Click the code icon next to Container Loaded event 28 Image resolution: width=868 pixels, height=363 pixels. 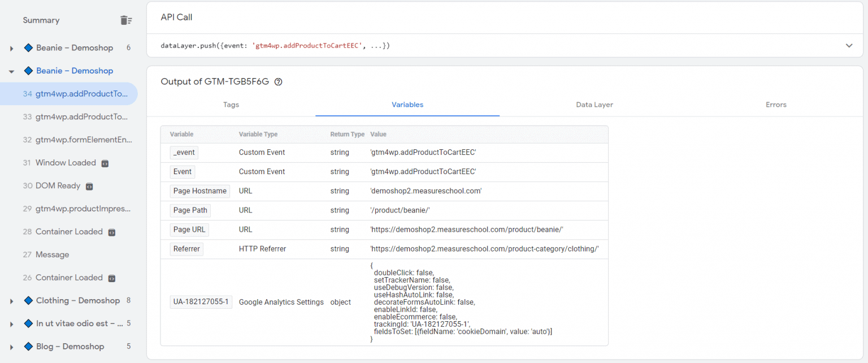coord(111,232)
